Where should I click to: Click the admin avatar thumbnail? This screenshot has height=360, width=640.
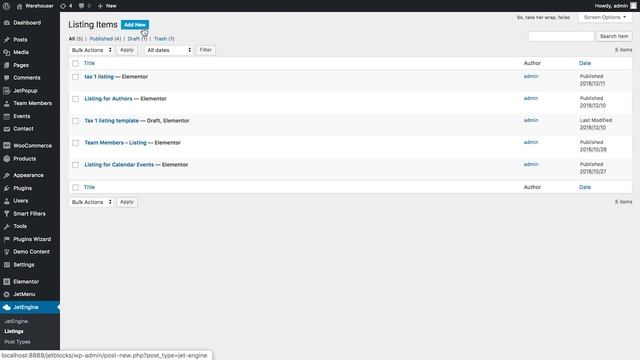click(633, 6)
